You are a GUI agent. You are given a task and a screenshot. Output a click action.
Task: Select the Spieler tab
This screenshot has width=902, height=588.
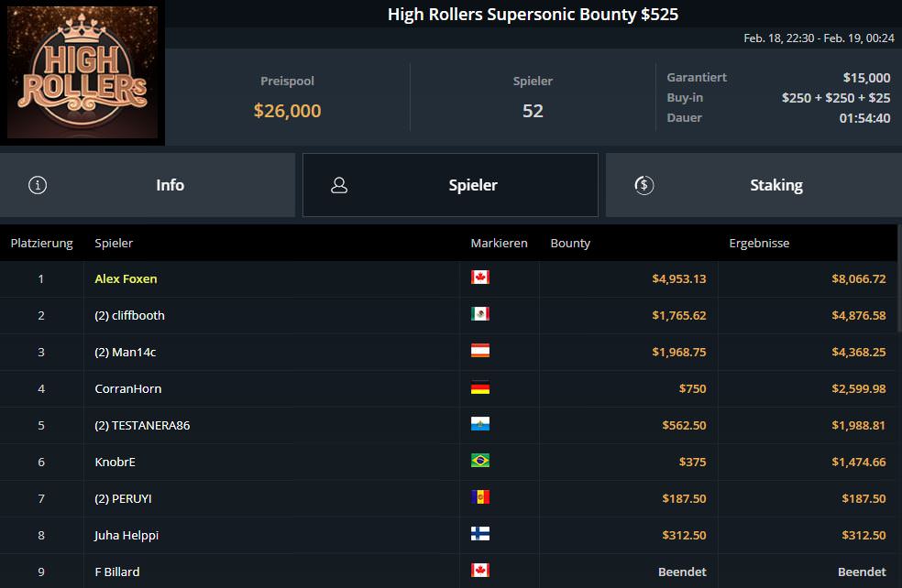pyautogui.click(x=450, y=185)
